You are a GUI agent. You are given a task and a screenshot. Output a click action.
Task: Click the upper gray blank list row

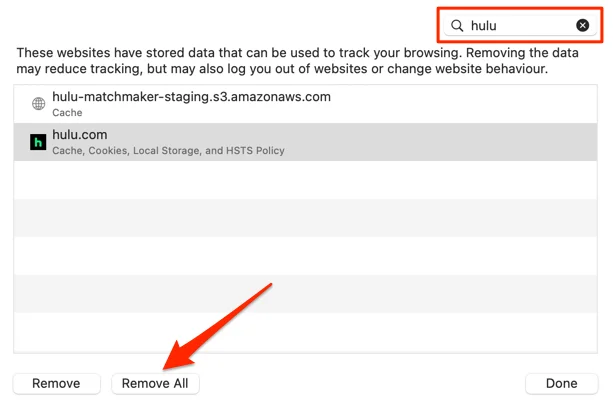pos(305,218)
